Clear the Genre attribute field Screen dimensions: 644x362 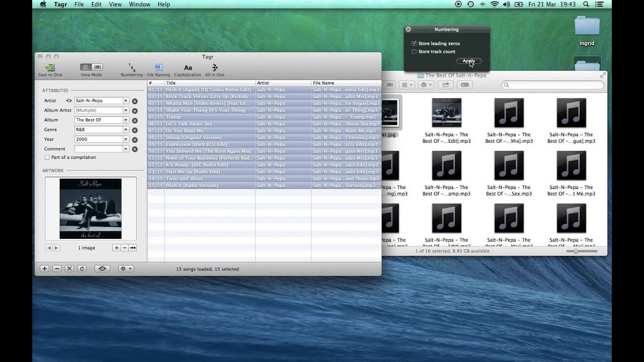pos(135,130)
